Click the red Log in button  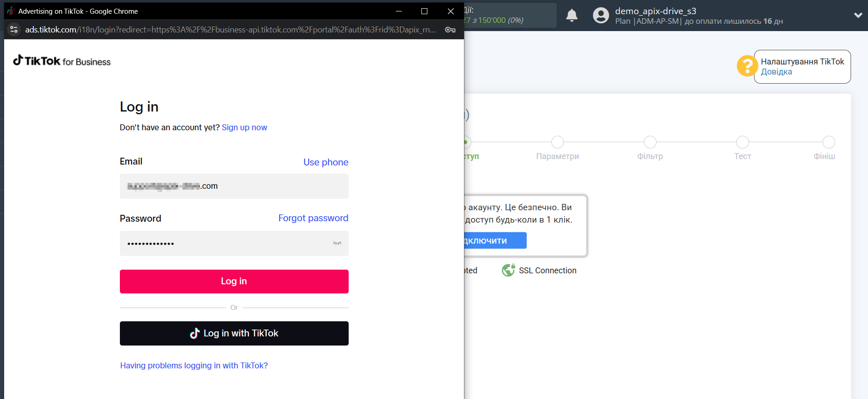[234, 282]
